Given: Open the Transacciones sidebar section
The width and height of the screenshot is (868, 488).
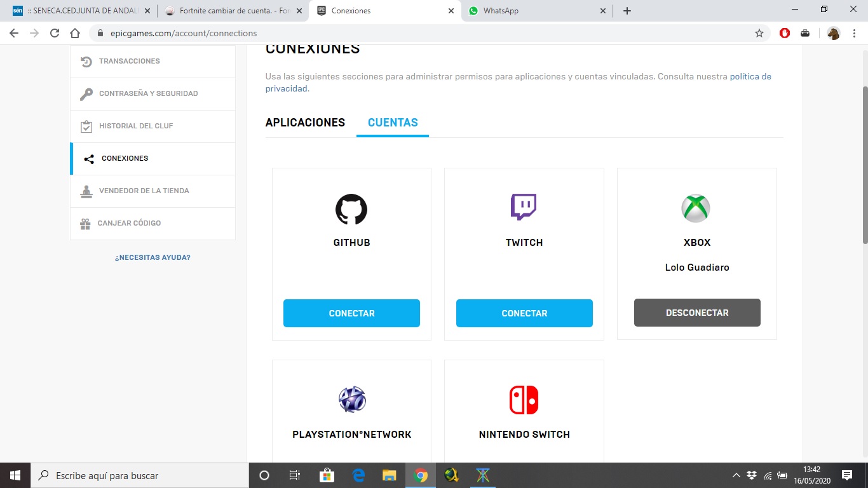Looking at the screenshot, I should tap(129, 61).
